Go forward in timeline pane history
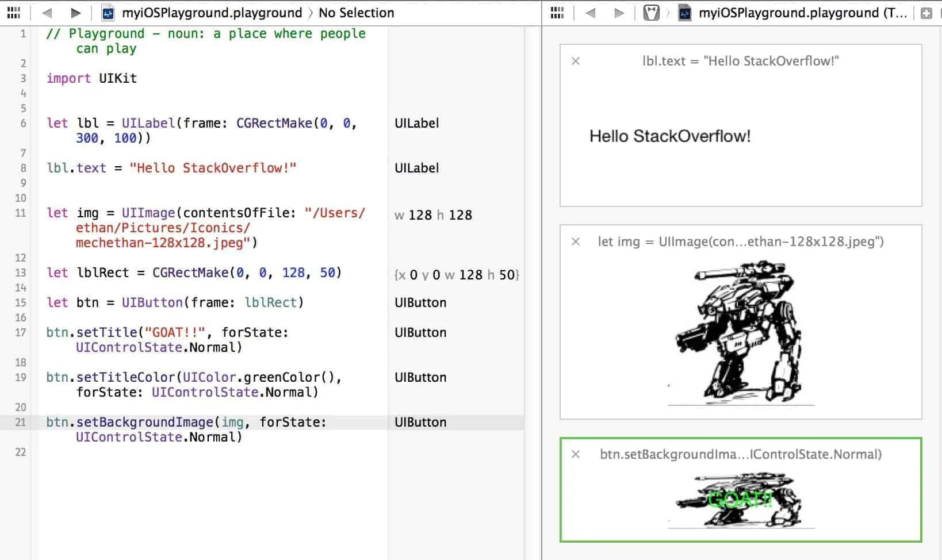This screenshot has width=942, height=560. pyautogui.click(x=619, y=13)
